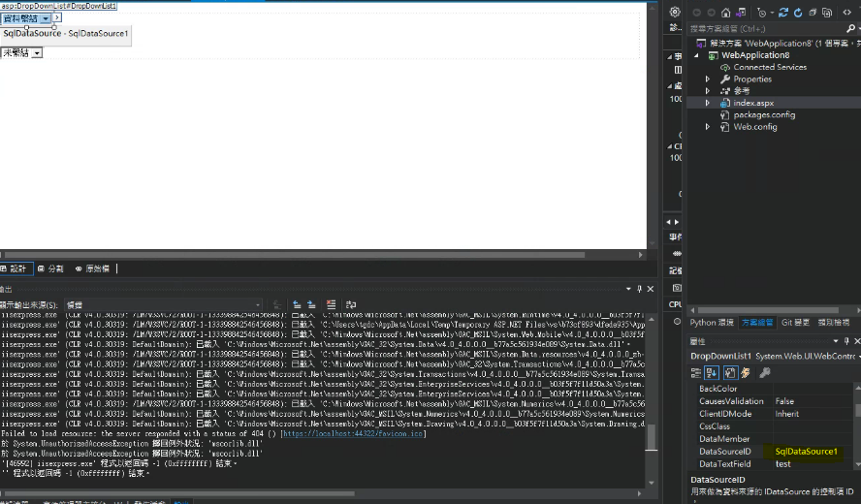The image size is (861, 504).
Task: Click the Collapse All icon in Solution Explorer
Action: (x=813, y=13)
